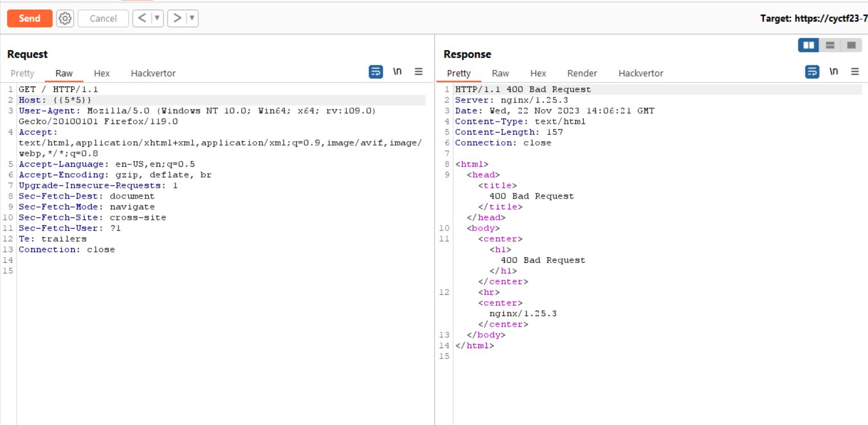Viewport: 868px width, 425px height.
Task: Go forward to next request arrow
Action: click(177, 18)
